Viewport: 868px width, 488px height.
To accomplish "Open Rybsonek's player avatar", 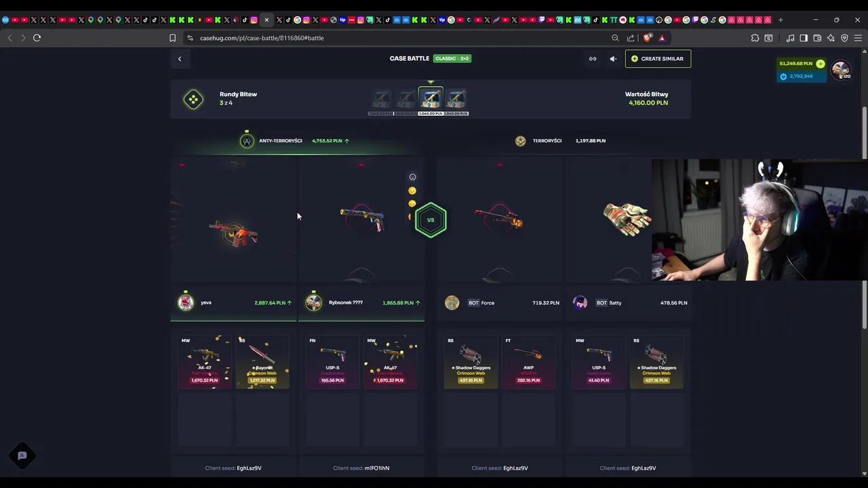I will click(x=313, y=303).
